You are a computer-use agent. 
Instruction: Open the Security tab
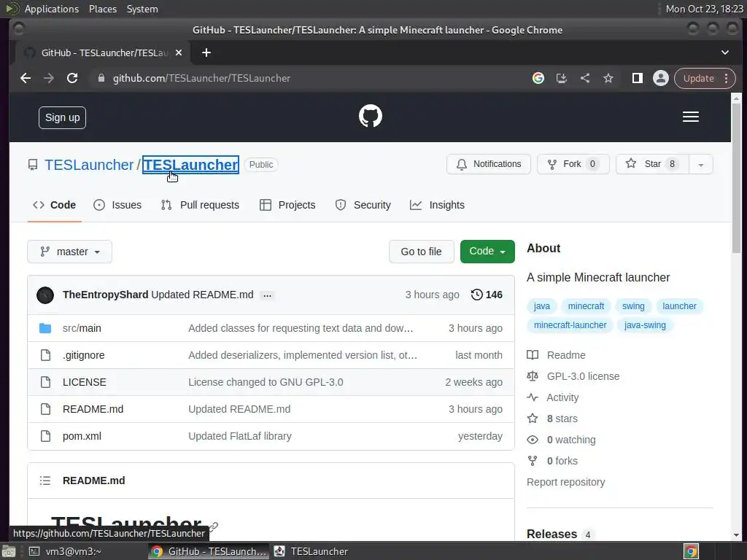click(x=363, y=205)
